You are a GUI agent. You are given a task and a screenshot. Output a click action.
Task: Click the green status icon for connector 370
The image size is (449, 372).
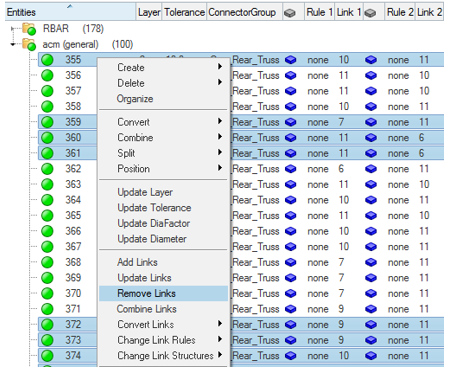(47, 293)
